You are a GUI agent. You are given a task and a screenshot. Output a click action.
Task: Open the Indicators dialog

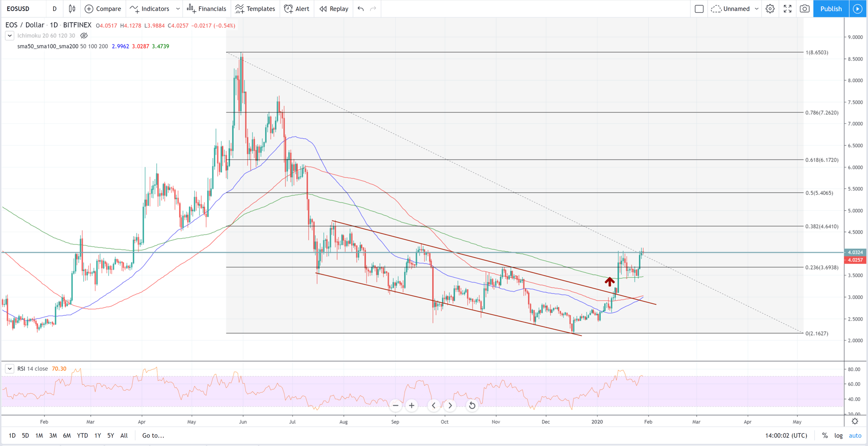pos(150,9)
